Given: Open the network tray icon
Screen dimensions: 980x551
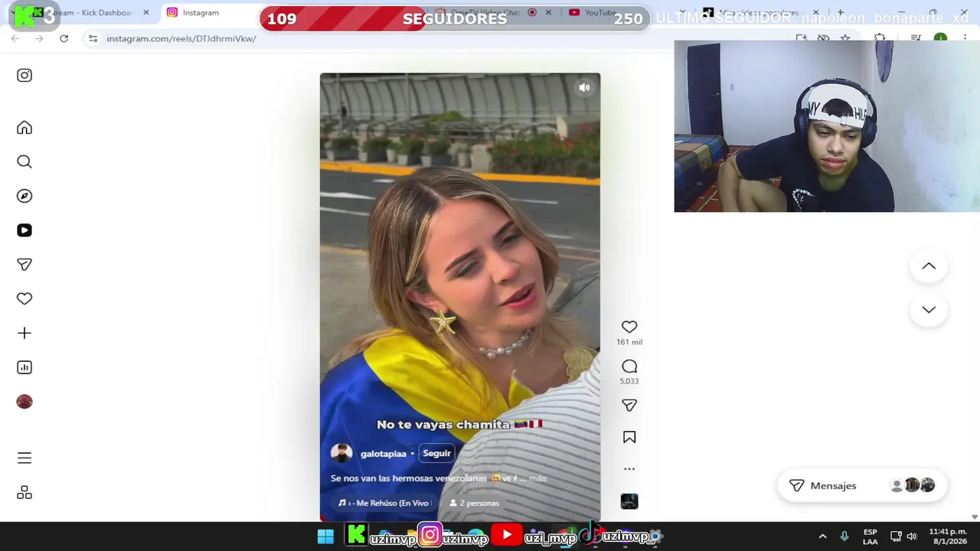Looking at the screenshot, I should click(896, 536).
